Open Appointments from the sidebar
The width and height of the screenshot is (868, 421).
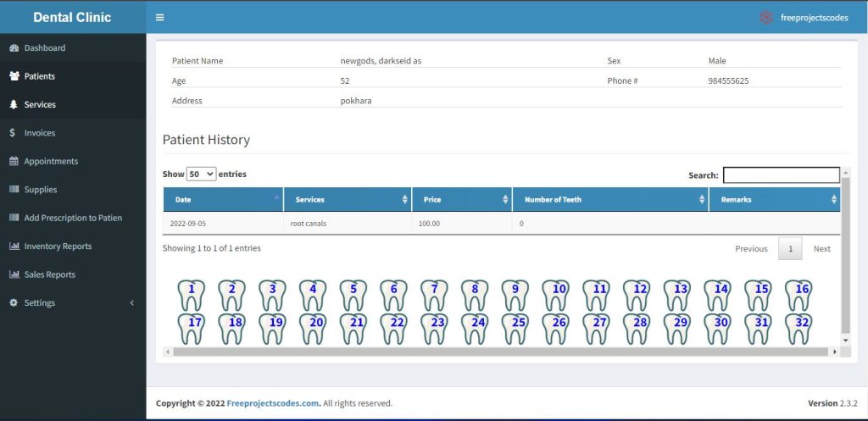point(51,161)
